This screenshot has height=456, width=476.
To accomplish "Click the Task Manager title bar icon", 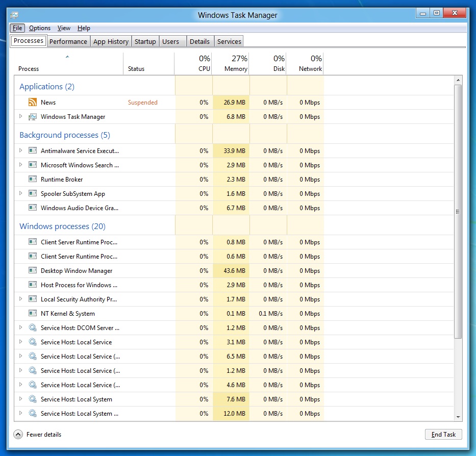I will (14, 15).
